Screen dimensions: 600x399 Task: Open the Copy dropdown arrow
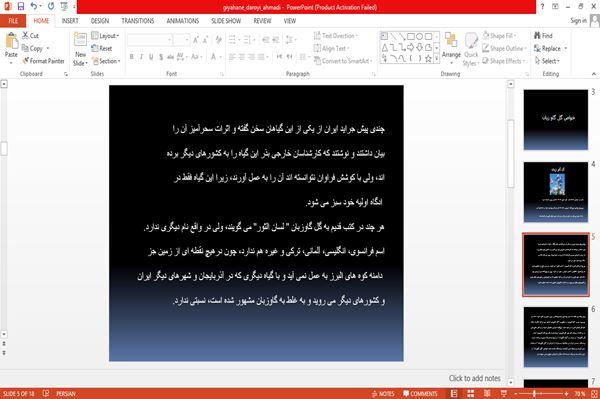pos(48,49)
